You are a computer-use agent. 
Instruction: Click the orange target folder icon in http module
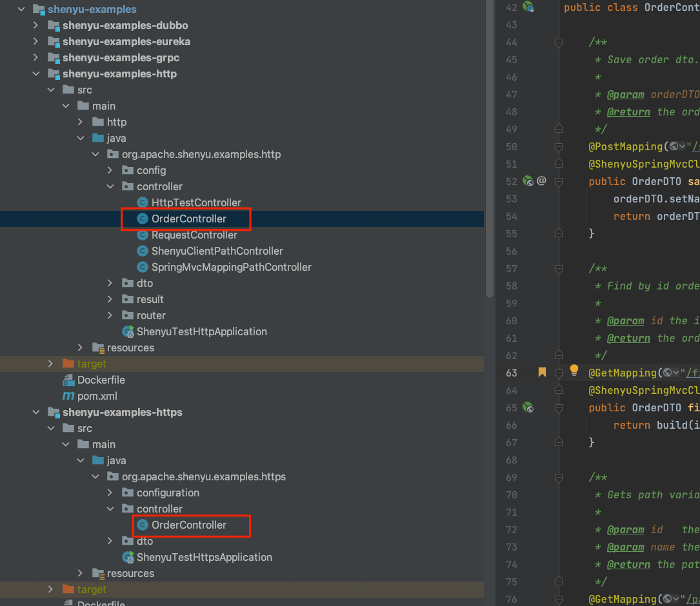point(68,363)
